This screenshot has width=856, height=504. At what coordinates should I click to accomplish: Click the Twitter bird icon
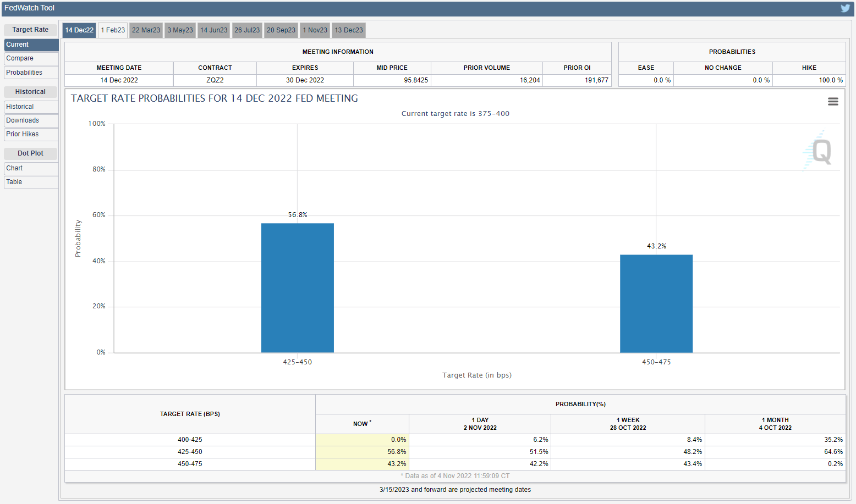tap(845, 8)
